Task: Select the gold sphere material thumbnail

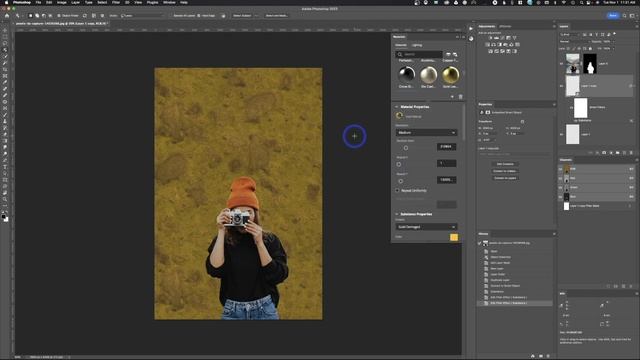Action: [450, 75]
